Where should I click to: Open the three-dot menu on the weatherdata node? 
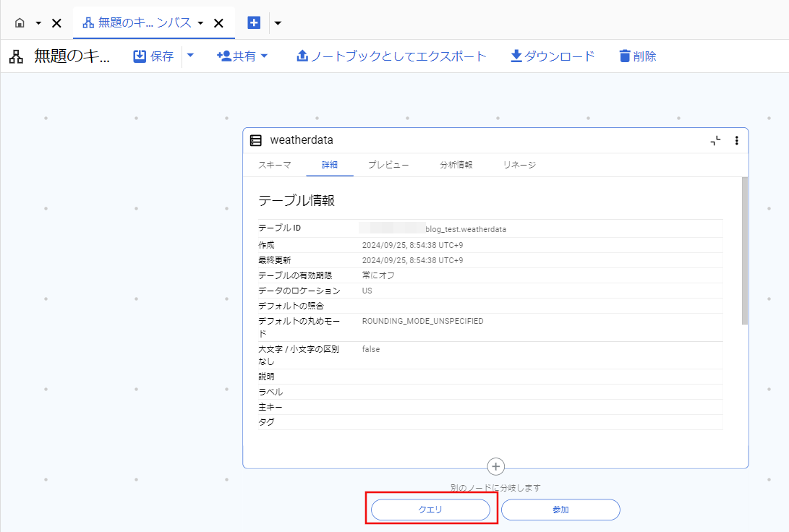[736, 140]
